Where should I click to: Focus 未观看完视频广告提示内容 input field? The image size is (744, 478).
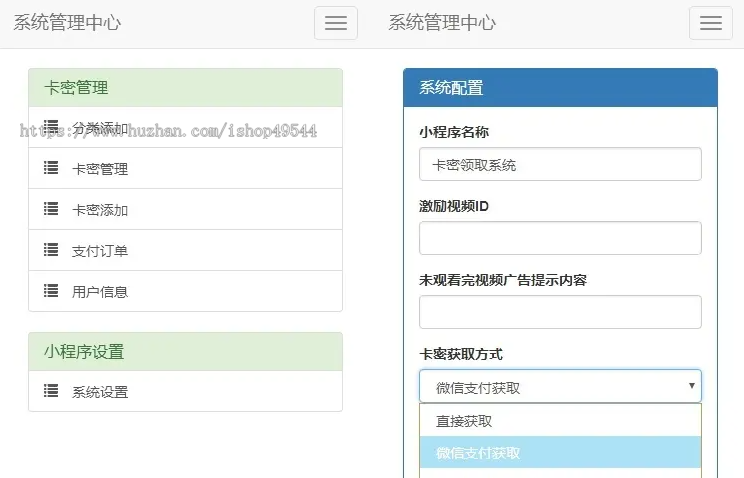tap(560, 312)
